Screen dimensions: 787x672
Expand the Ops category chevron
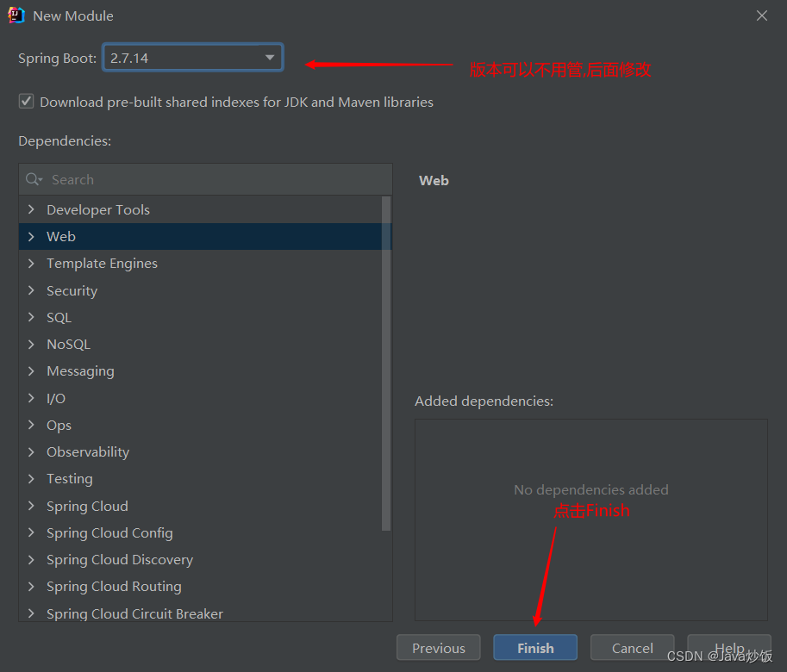[31, 425]
